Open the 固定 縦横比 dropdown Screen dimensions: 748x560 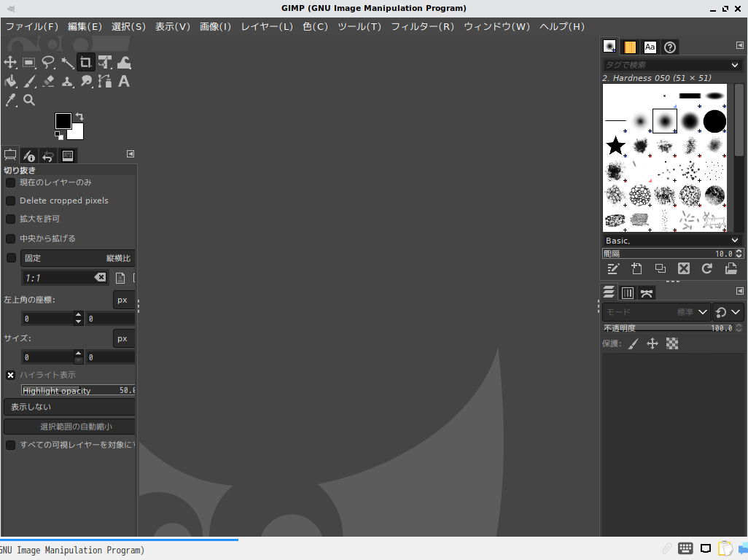coord(78,258)
